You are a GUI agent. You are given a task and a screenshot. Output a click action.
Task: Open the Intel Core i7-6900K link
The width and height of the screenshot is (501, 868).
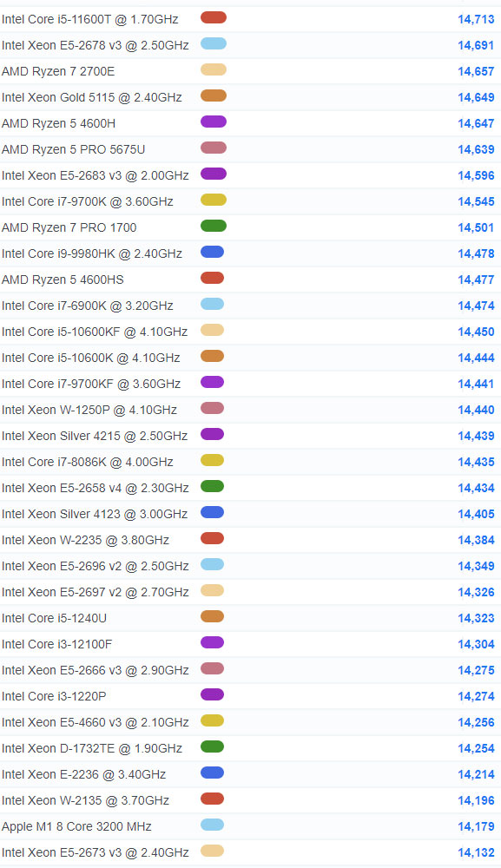point(88,306)
